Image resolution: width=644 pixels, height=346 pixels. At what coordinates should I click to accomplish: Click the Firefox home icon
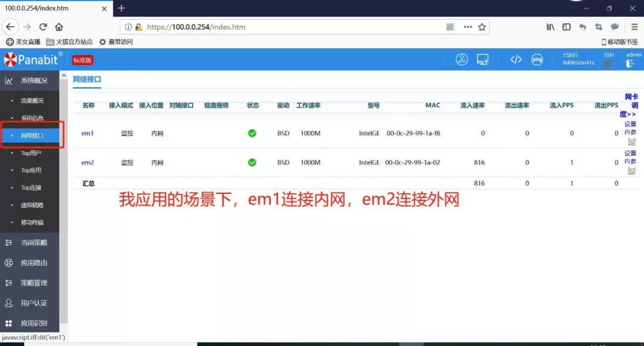58,27
